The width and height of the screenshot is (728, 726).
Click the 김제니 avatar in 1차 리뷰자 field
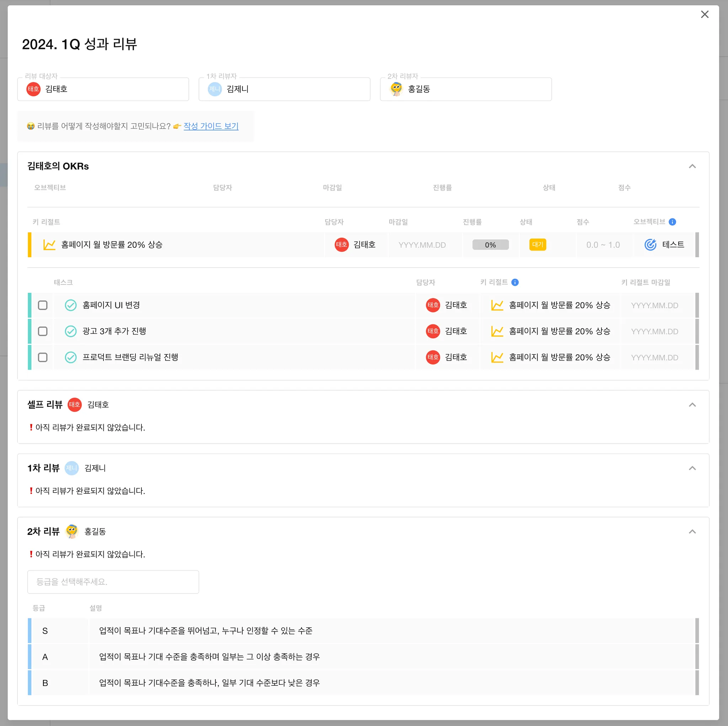click(x=215, y=89)
